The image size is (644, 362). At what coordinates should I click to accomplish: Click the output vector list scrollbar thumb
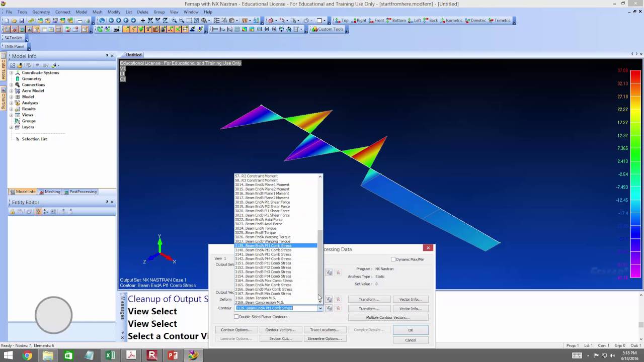pyautogui.click(x=320, y=262)
